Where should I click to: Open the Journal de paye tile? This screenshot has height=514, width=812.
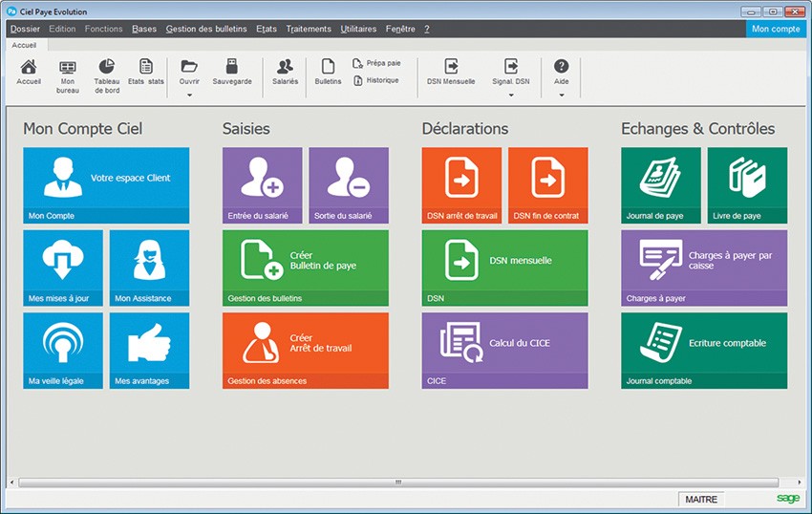coord(660,184)
